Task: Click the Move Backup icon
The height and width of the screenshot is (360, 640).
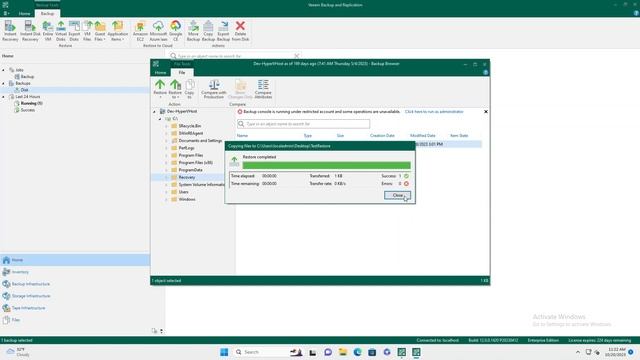Action: pyautogui.click(x=193, y=31)
